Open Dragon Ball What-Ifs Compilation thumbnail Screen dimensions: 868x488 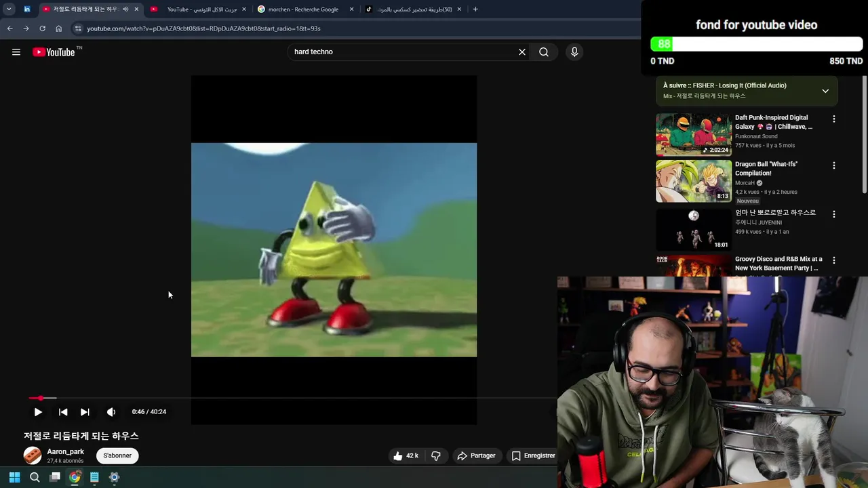pos(694,181)
